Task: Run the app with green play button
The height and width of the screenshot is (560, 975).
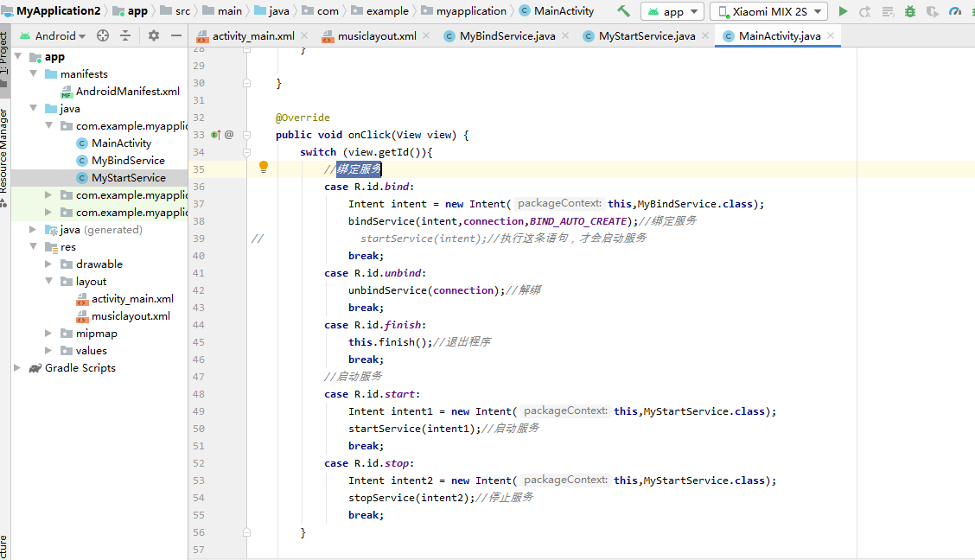Action: pyautogui.click(x=843, y=11)
